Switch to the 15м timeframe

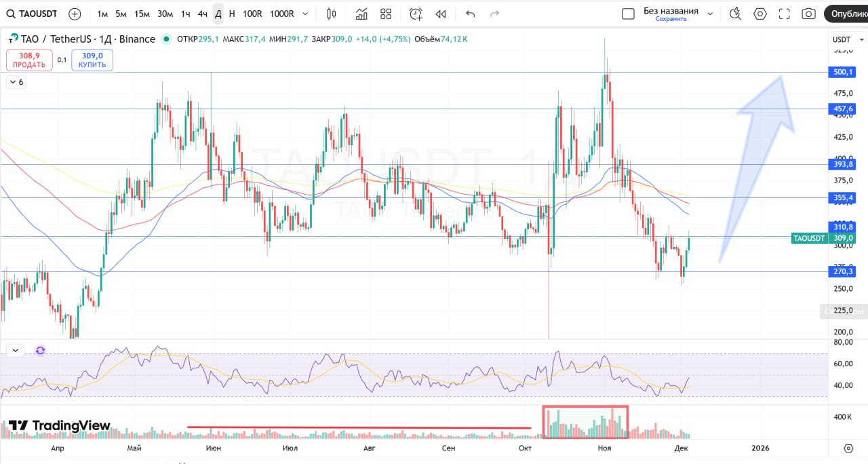click(x=142, y=14)
